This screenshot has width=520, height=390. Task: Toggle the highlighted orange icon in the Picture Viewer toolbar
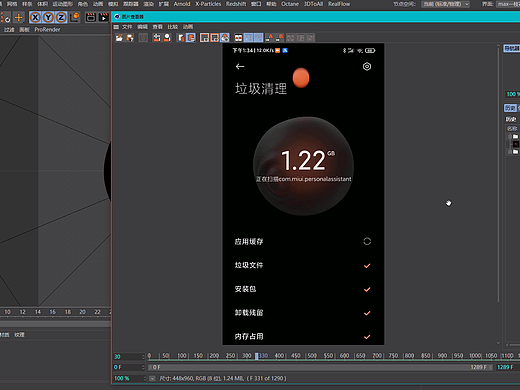[191, 38]
